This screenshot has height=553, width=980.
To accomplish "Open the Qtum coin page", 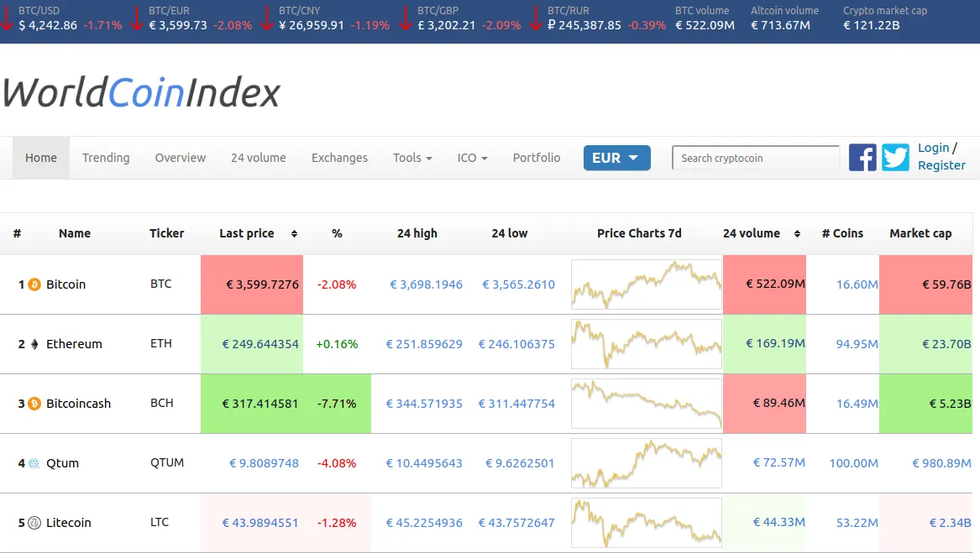I will 62,464.
